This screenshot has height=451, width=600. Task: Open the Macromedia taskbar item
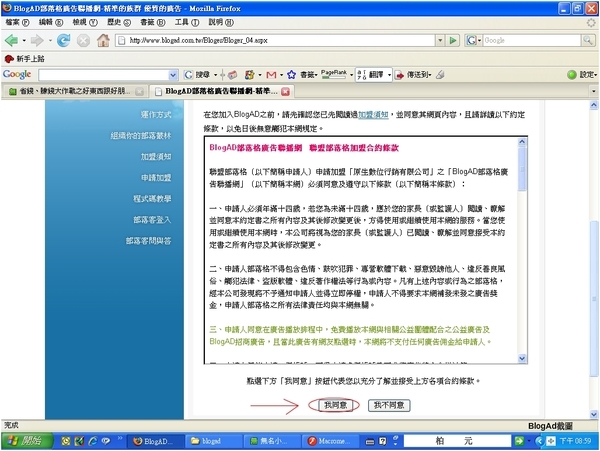point(331,441)
